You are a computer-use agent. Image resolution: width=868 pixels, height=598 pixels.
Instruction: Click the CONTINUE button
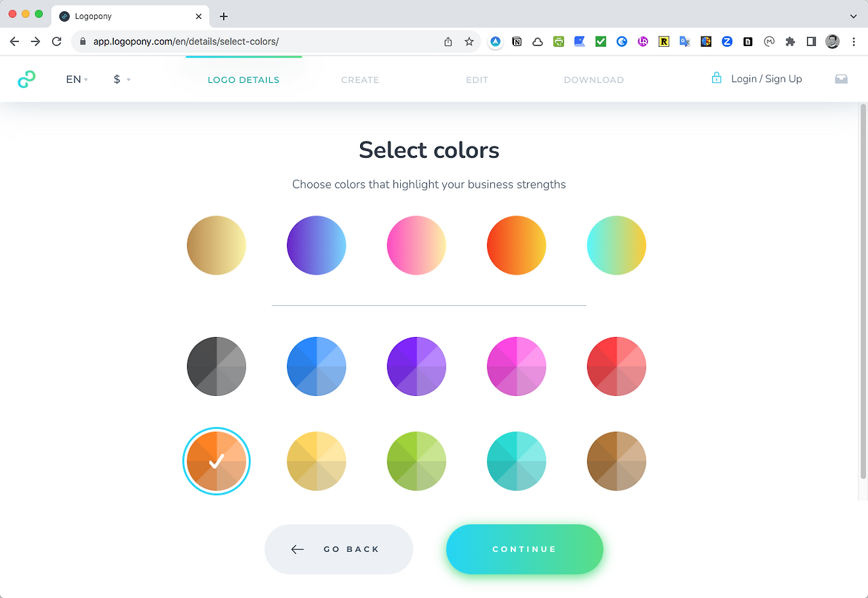(525, 549)
